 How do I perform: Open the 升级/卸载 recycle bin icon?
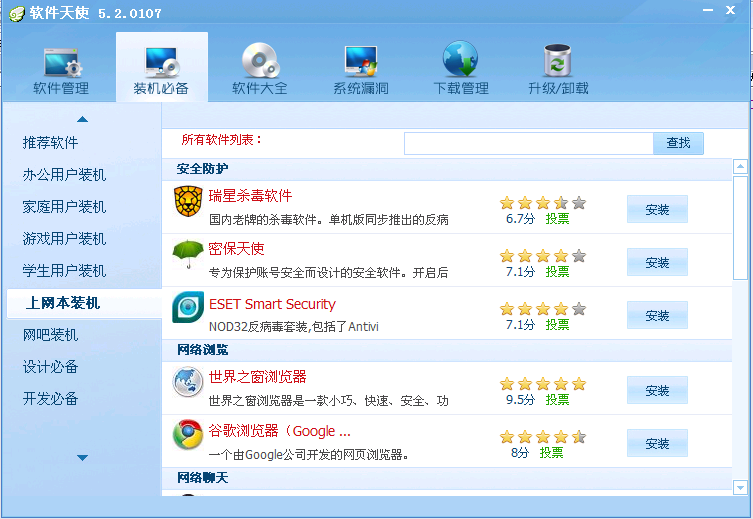point(557,60)
